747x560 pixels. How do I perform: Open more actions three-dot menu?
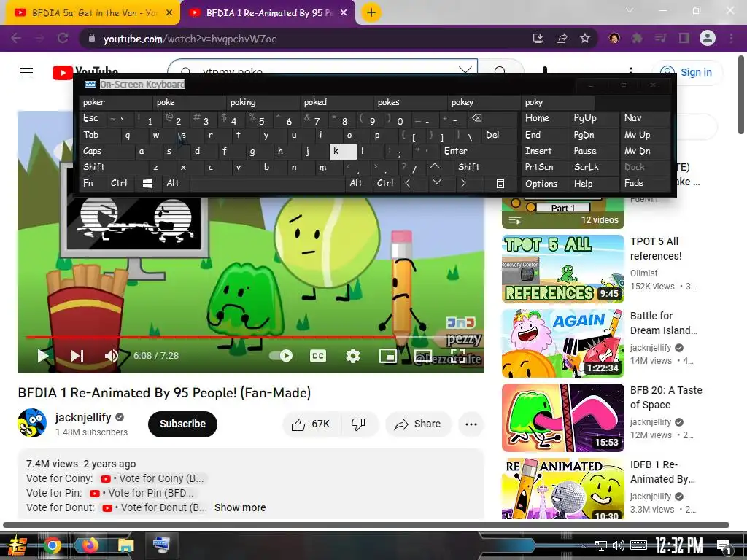[x=471, y=424]
